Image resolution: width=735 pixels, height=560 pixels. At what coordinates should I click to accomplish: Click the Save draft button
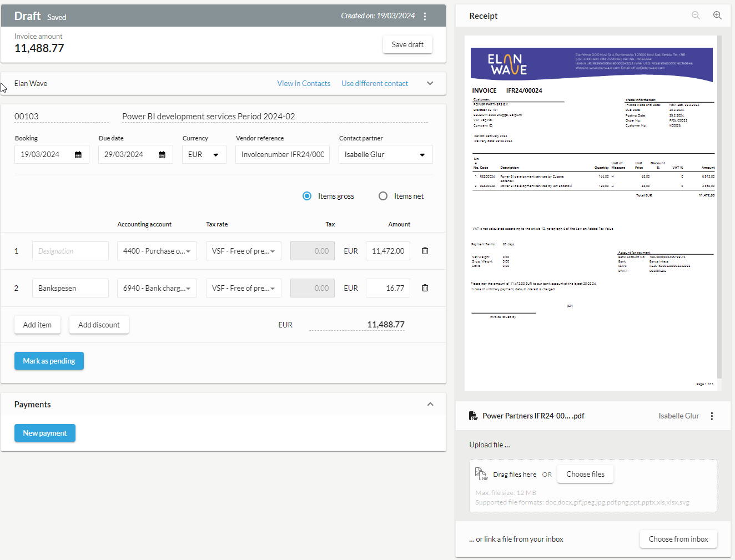(x=407, y=44)
